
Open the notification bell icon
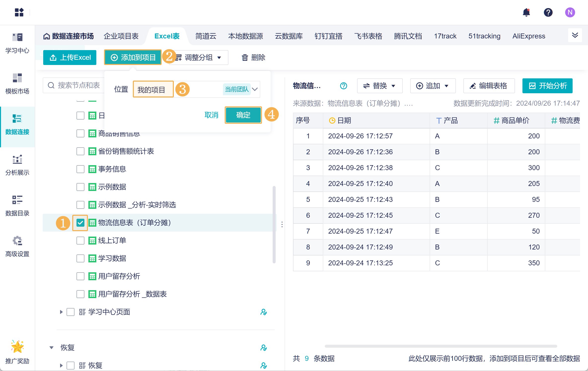pos(526,12)
